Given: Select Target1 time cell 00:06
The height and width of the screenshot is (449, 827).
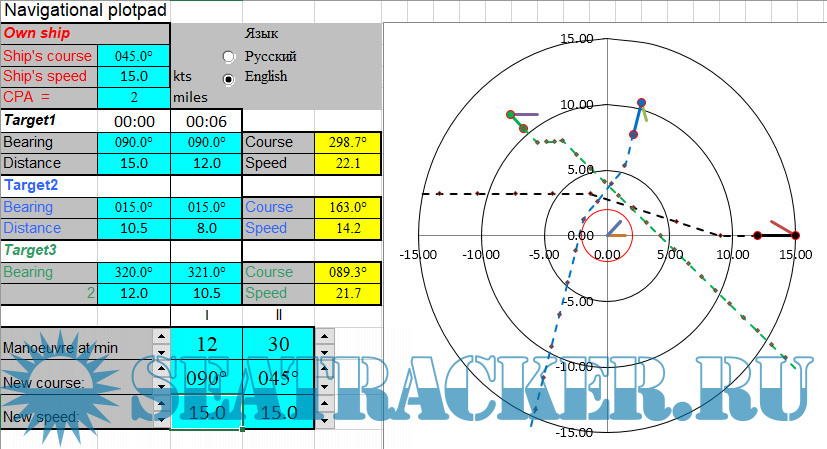Looking at the screenshot, I should pyautogui.click(x=206, y=120).
